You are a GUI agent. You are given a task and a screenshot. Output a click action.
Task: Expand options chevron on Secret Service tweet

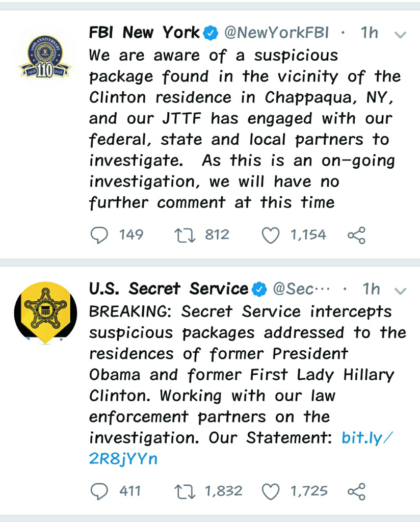(x=400, y=291)
